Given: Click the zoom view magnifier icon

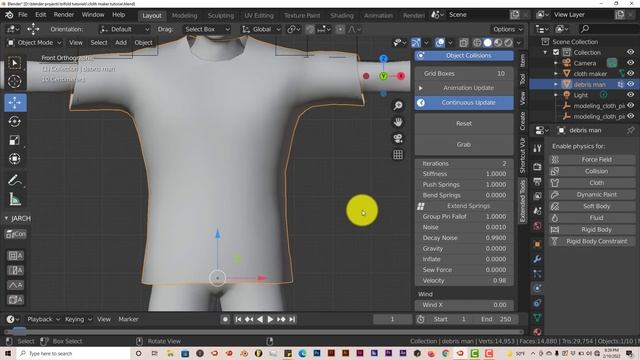Looking at the screenshot, I should [x=398, y=106].
